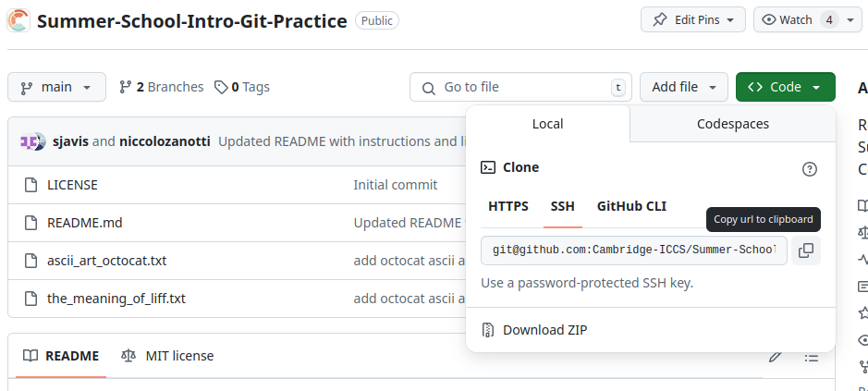Screen dimensions: 868x391
Task: Switch to the Codespaces tab
Action: pos(732,124)
